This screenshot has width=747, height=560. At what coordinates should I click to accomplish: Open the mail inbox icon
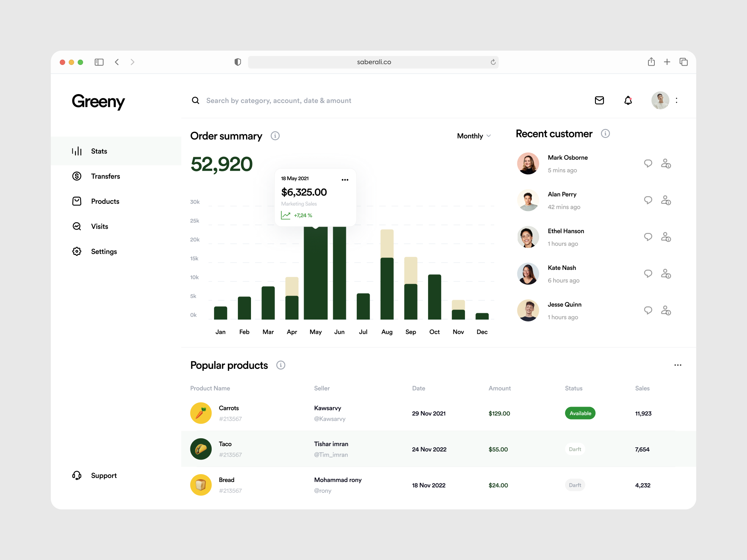tap(599, 100)
